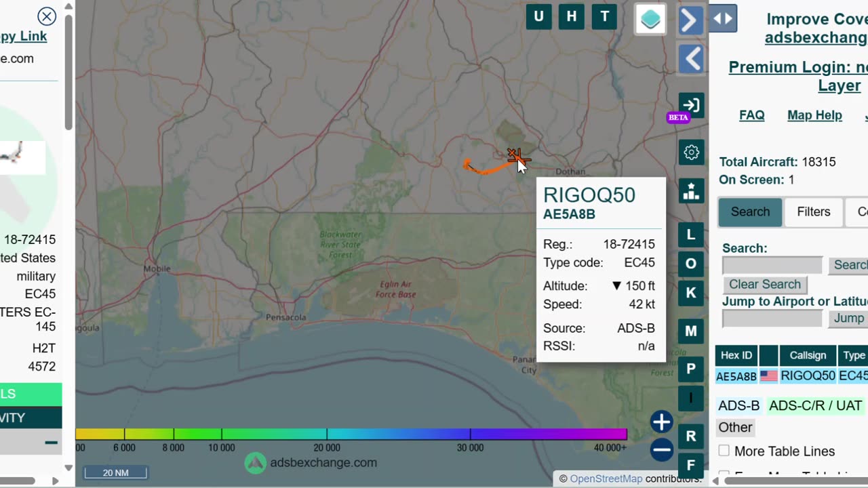Screen dimensions: 868x488
Task: Click the Search text input field
Action: click(x=772, y=265)
